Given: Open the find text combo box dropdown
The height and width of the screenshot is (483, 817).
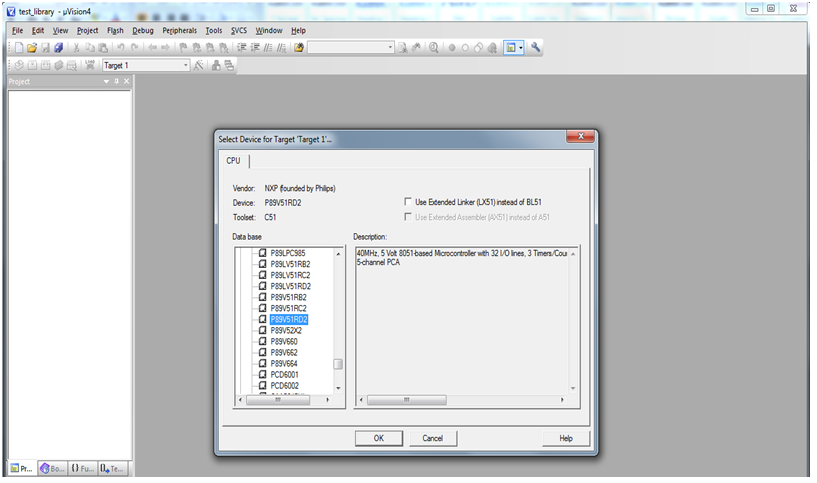Looking at the screenshot, I should coord(390,48).
